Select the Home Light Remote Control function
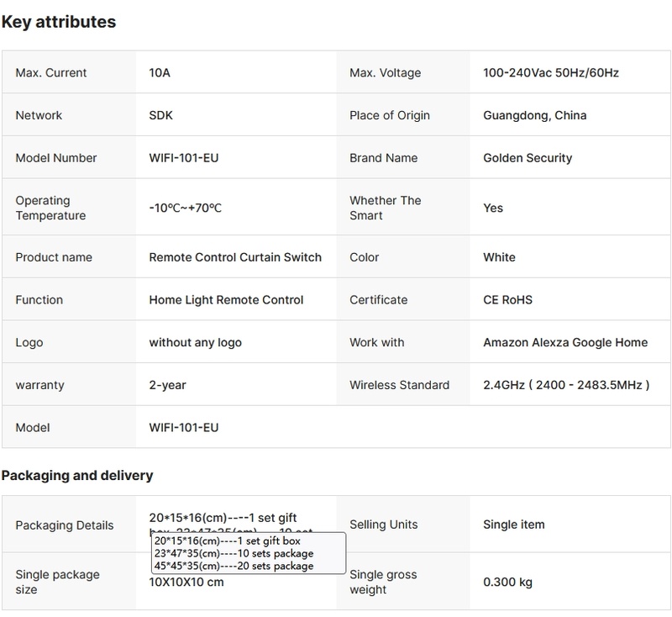This screenshot has width=672, height=617. [226, 300]
